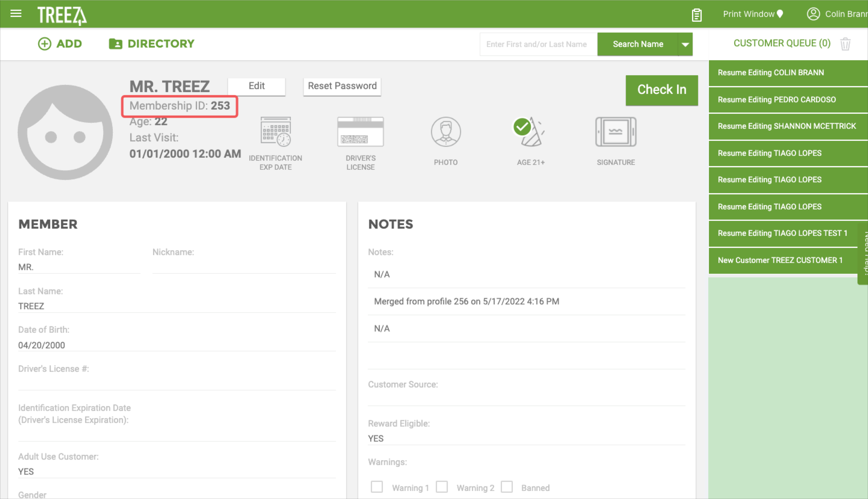Check the Warning 1 checkbox
The height and width of the screenshot is (499, 868).
point(377,486)
